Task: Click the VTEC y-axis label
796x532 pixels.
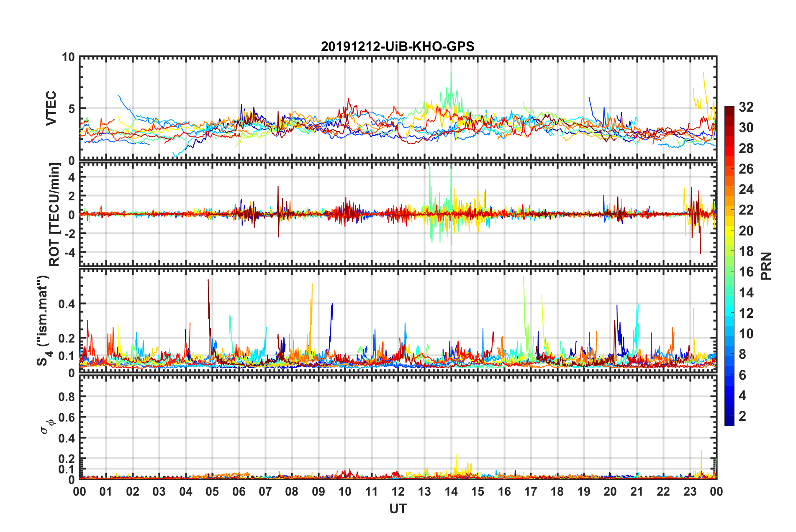Action: coord(51,108)
